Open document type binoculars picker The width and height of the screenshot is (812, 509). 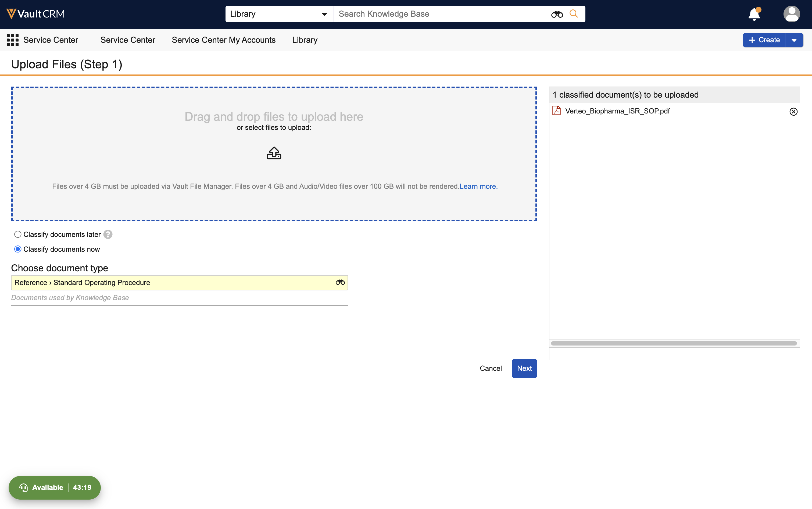[x=340, y=282]
